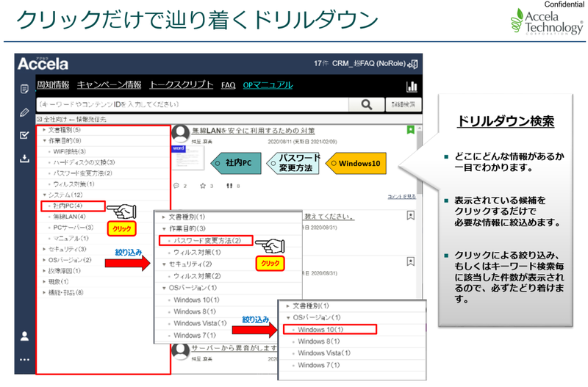588x387 pixels.
Task: Open the bar chart statistics icon
Action: point(412,85)
